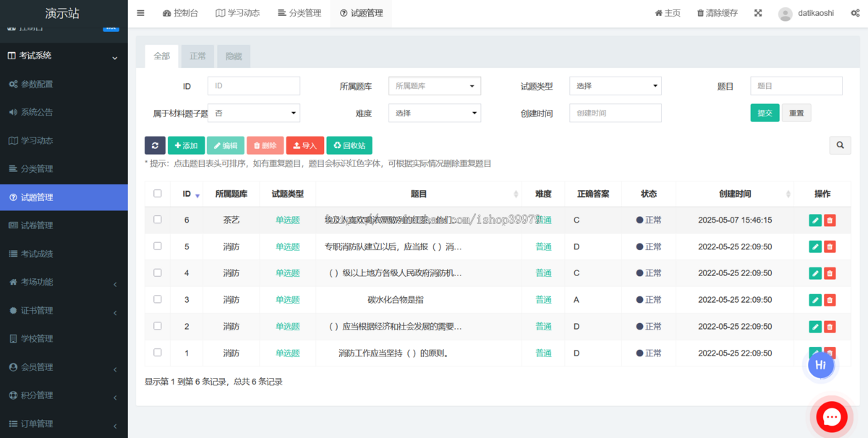868x438 pixels.
Task: Open the table search magnifier button
Action: 840,145
